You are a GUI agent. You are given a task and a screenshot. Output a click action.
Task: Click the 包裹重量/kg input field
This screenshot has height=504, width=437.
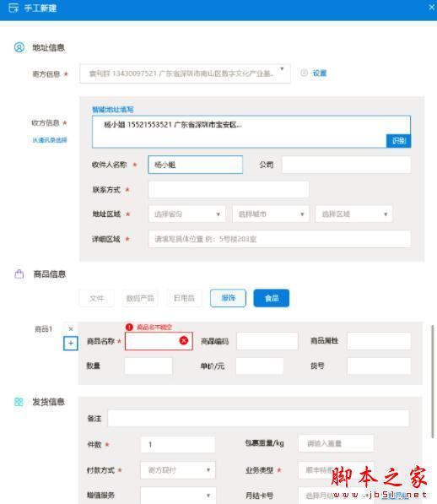[x=336, y=443]
